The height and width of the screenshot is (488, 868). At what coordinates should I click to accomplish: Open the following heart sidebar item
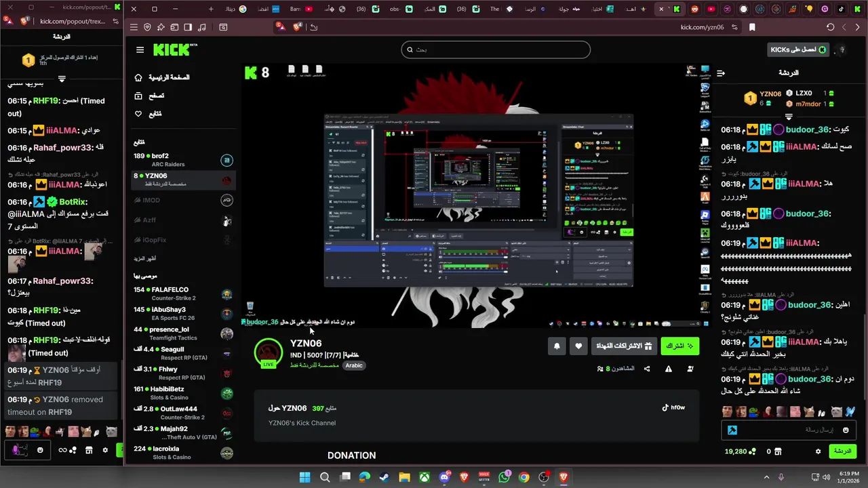(x=148, y=114)
